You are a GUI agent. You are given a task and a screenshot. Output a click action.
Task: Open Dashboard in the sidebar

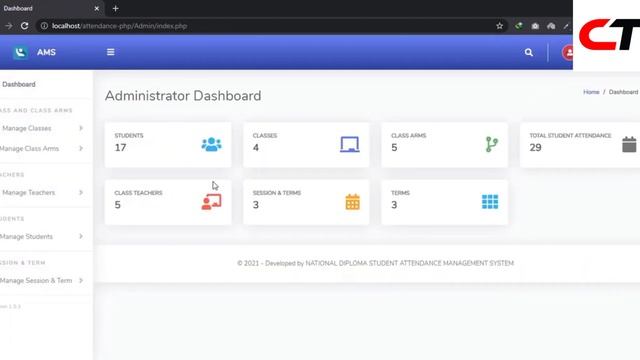(19, 84)
